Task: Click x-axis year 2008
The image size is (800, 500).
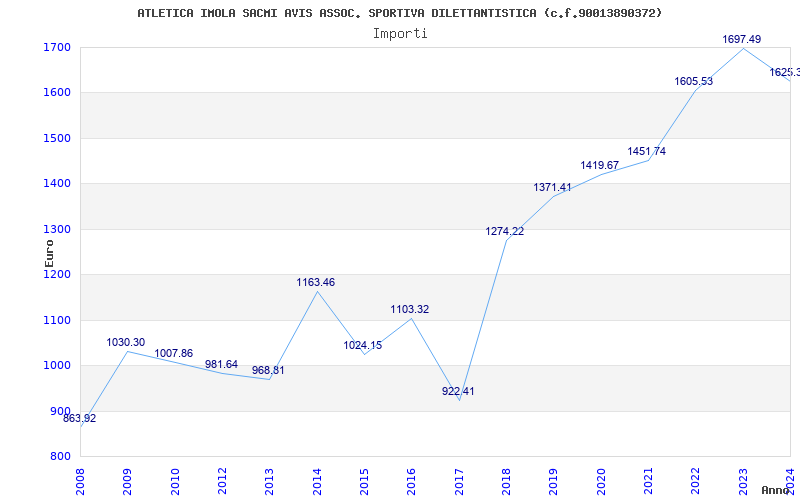Action: click(80, 482)
